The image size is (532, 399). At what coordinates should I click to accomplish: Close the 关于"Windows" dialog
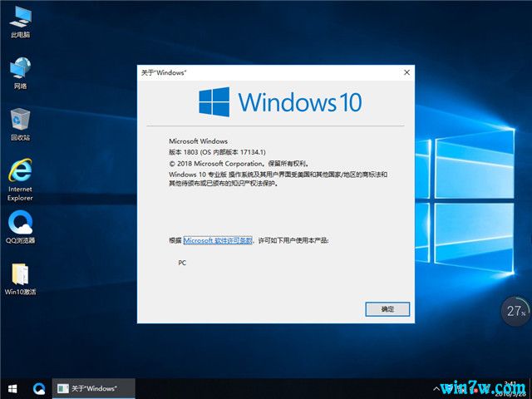406,72
